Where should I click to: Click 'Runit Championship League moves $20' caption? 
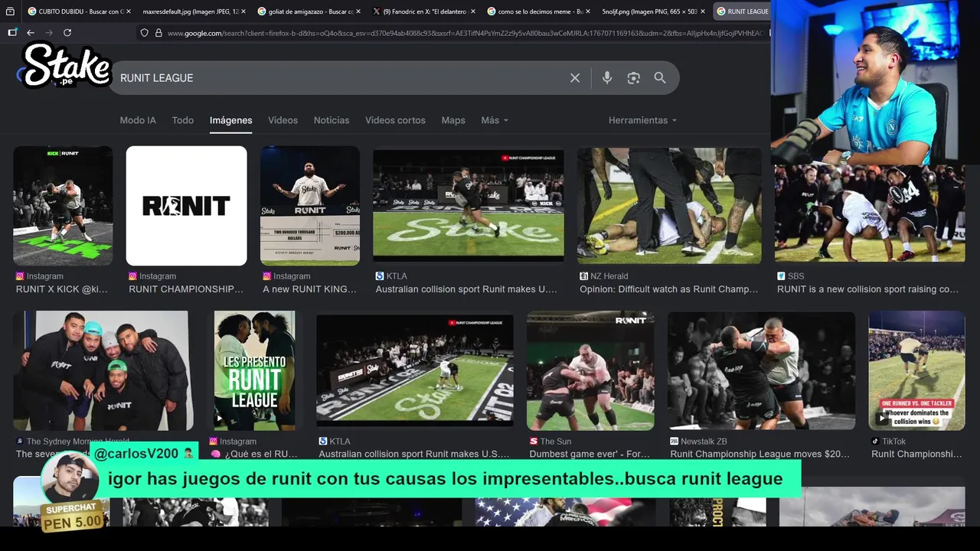[x=760, y=454]
